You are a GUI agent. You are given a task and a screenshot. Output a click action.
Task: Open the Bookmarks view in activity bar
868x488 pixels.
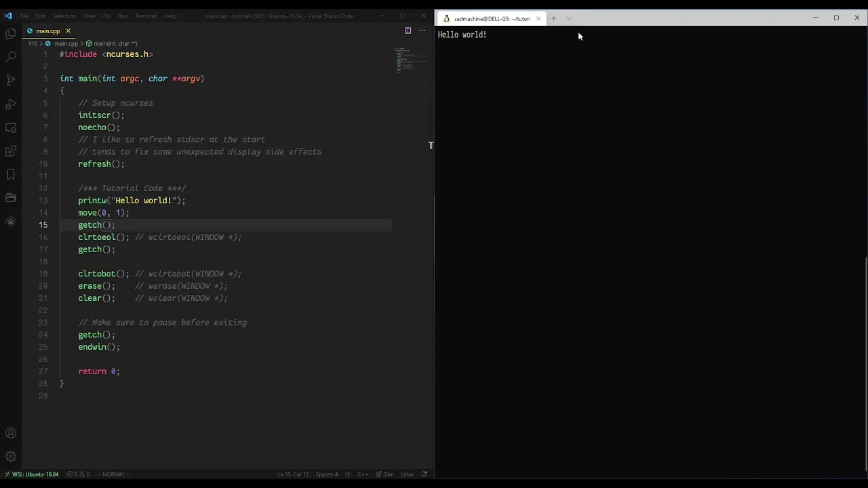11,174
